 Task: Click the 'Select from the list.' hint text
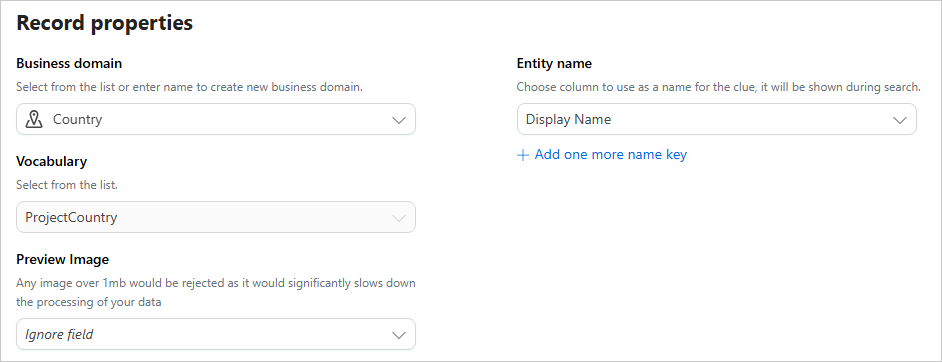click(67, 185)
